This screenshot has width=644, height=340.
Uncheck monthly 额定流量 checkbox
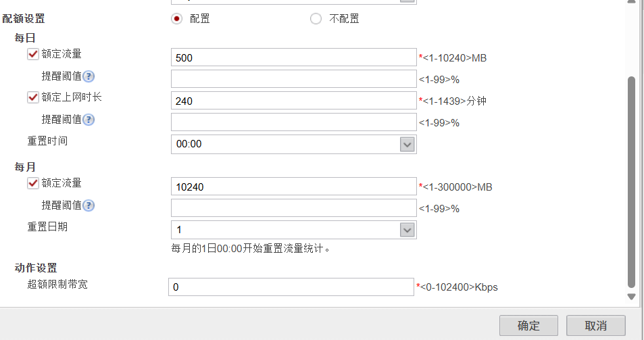click(x=33, y=183)
